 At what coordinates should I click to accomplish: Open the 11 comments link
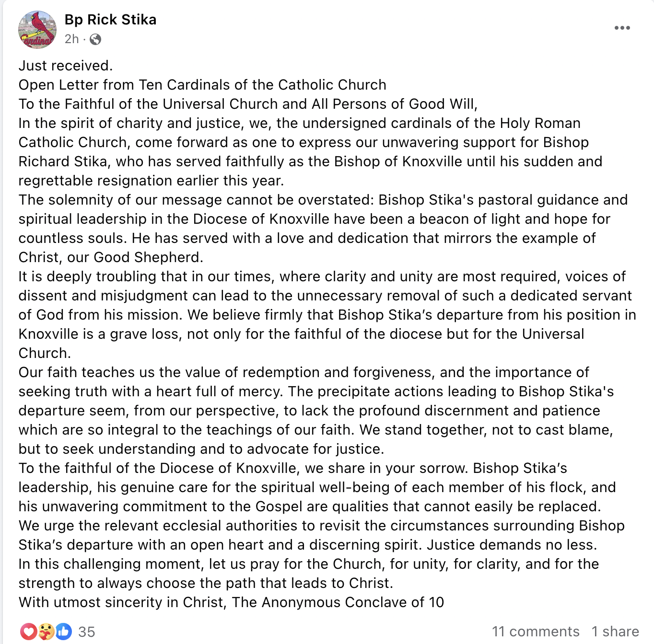[536, 632]
